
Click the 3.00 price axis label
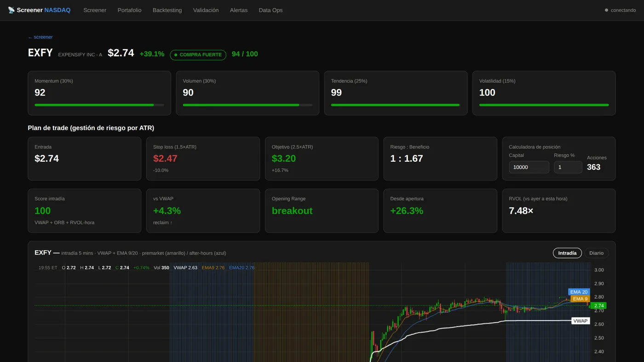coord(599,270)
